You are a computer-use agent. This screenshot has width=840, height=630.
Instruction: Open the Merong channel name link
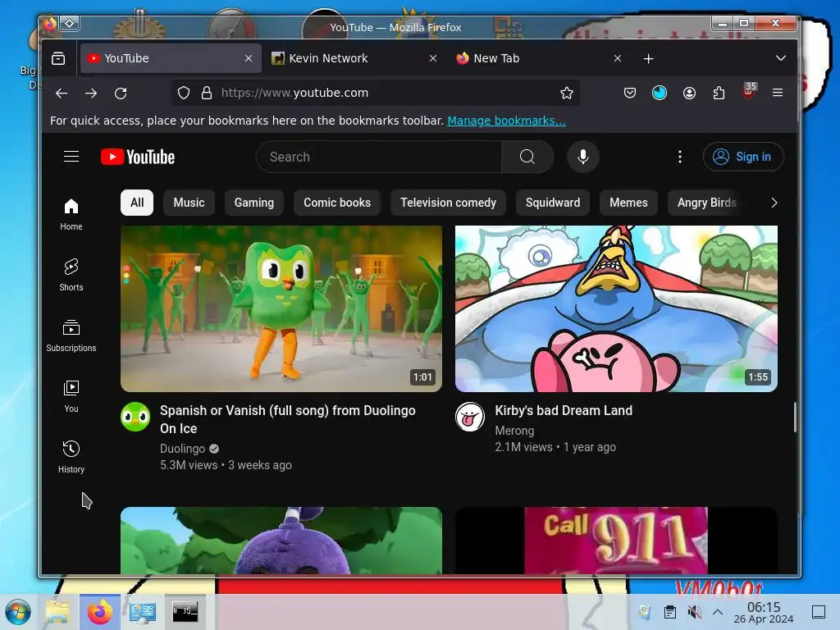click(514, 431)
